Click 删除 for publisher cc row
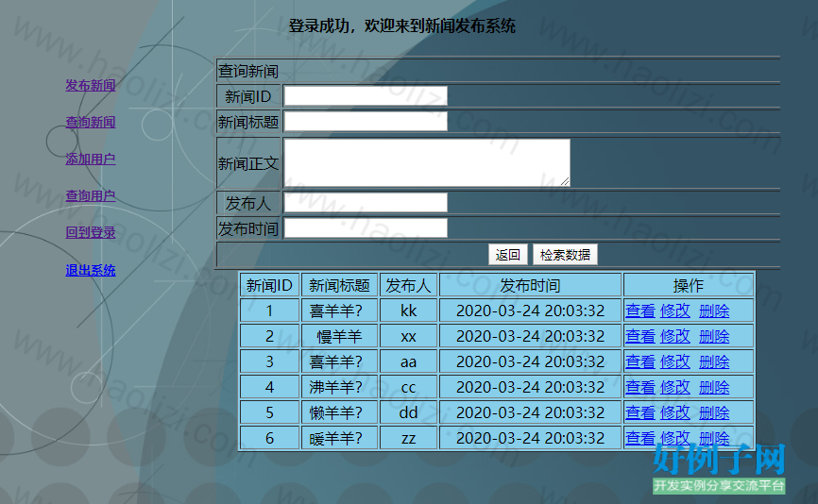 pos(714,387)
